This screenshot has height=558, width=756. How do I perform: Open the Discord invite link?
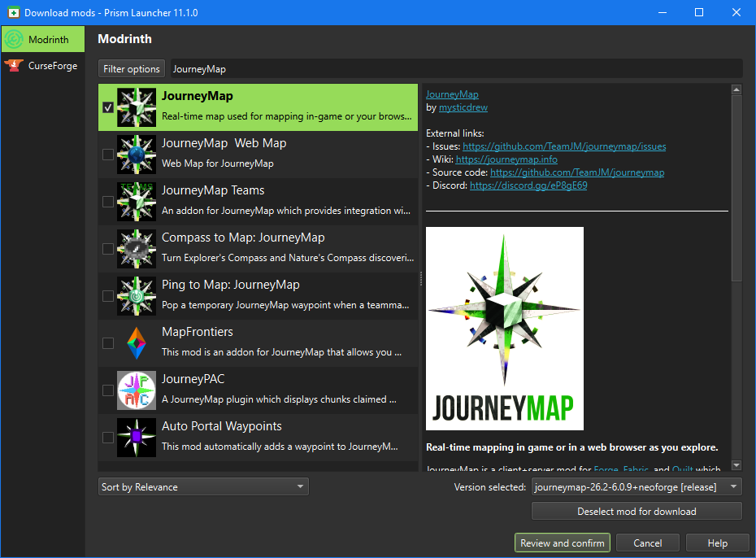coord(528,185)
